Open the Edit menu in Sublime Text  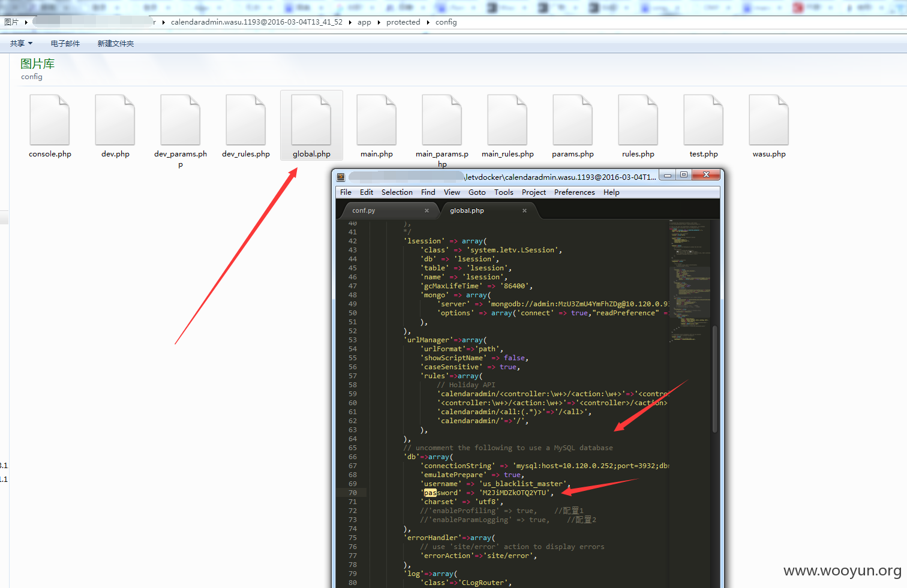click(367, 192)
